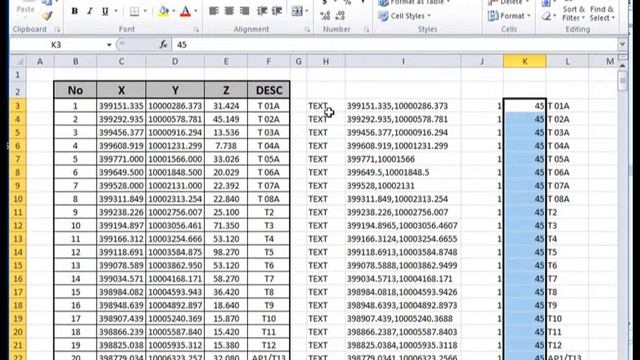
Task: Open the Underline style dropdown arrow
Action: (x=116, y=11)
